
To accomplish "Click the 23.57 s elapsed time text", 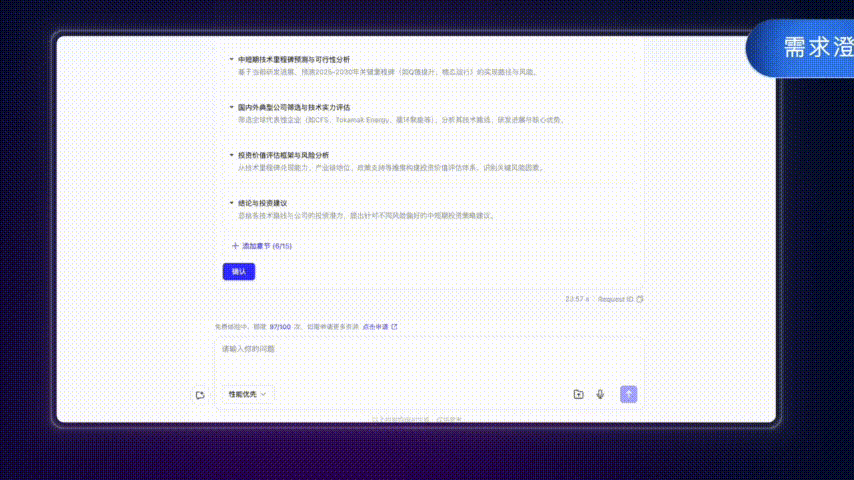I will pyautogui.click(x=577, y=299).
